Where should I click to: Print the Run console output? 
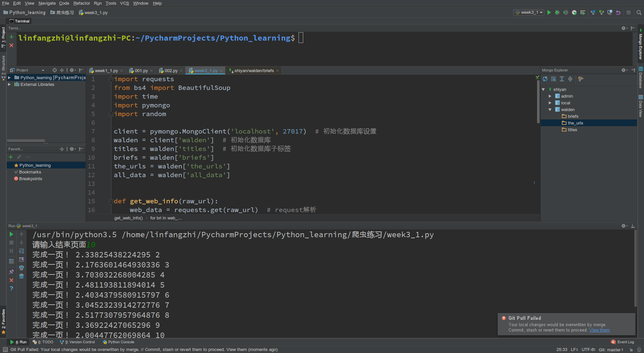click(21, 268)
